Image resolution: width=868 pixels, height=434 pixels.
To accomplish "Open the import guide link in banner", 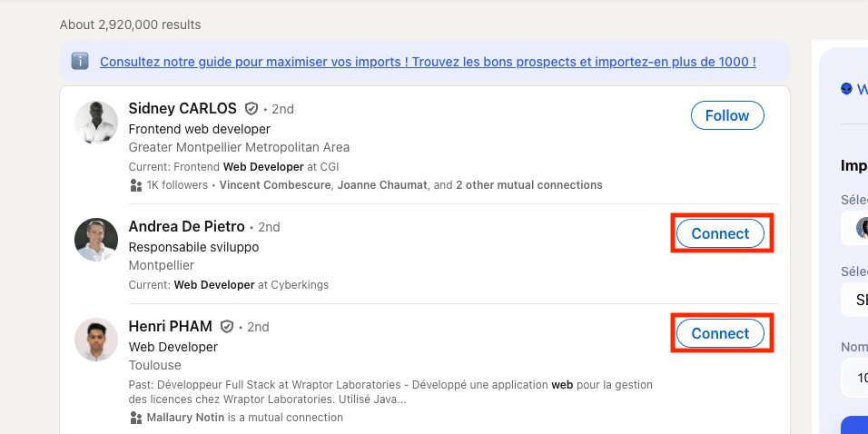I will tap(428, 62).
